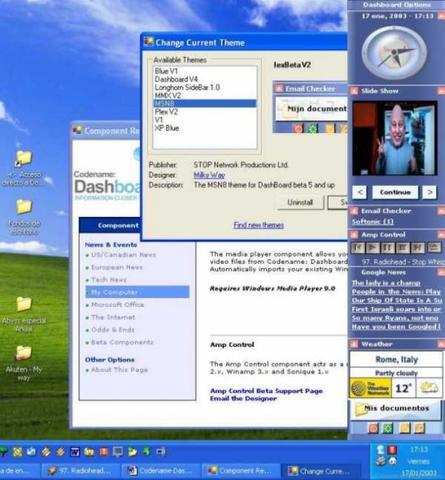
Task: Open Amp Control Beta Support Page link
Action: 266,391
